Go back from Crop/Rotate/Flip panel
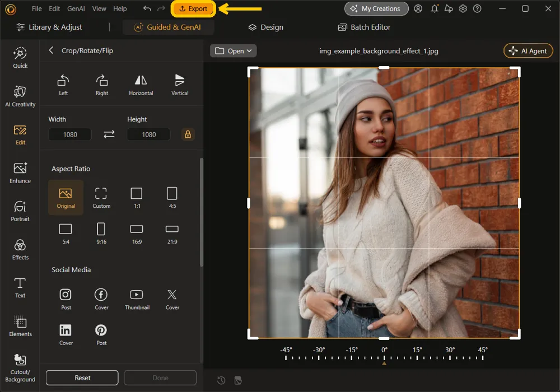This screenshot has height=392, width=560. [51, 50]
